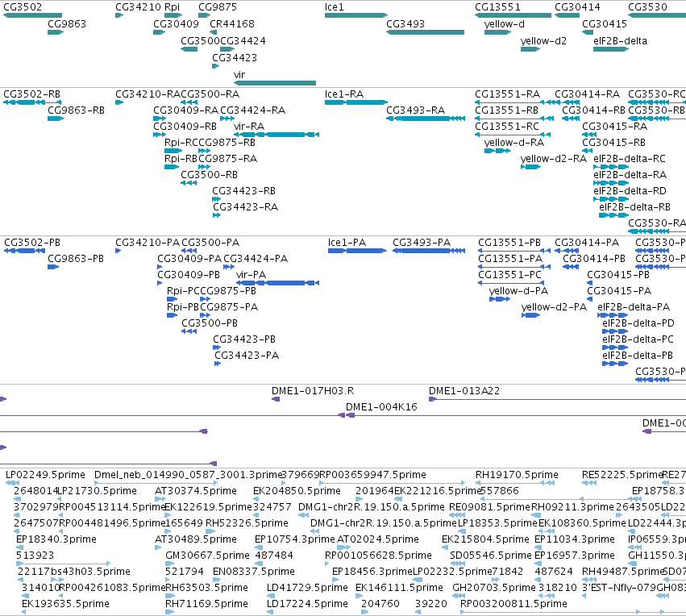The image size is (686, 616).
Task: Click the CG3500-RB transcript label
Action: point(209,175)
